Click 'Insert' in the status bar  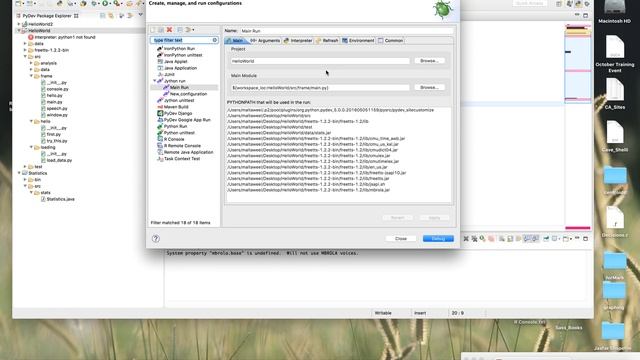point(420,313)
